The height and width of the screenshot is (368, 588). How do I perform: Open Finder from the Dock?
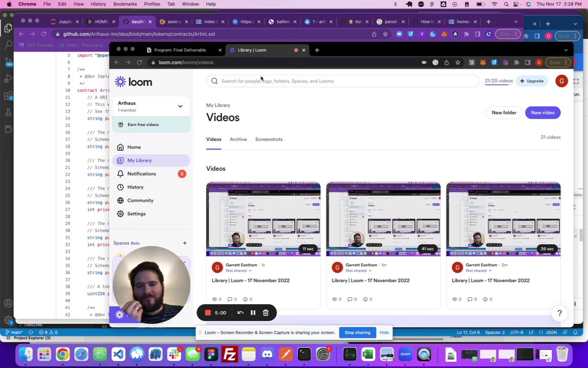coord(26,354)
